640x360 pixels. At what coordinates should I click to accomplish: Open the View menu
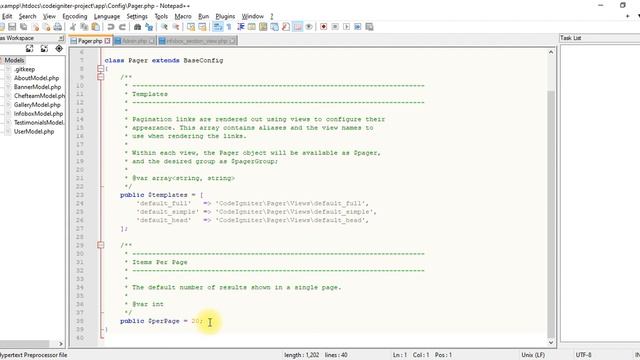point(49,16)
